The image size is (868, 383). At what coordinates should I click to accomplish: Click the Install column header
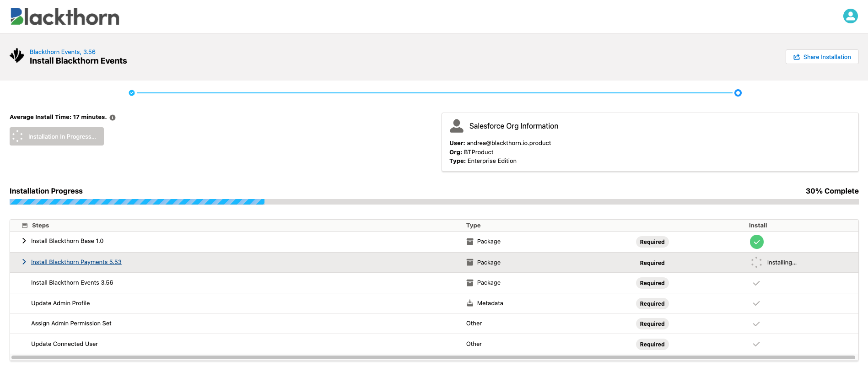758,226
